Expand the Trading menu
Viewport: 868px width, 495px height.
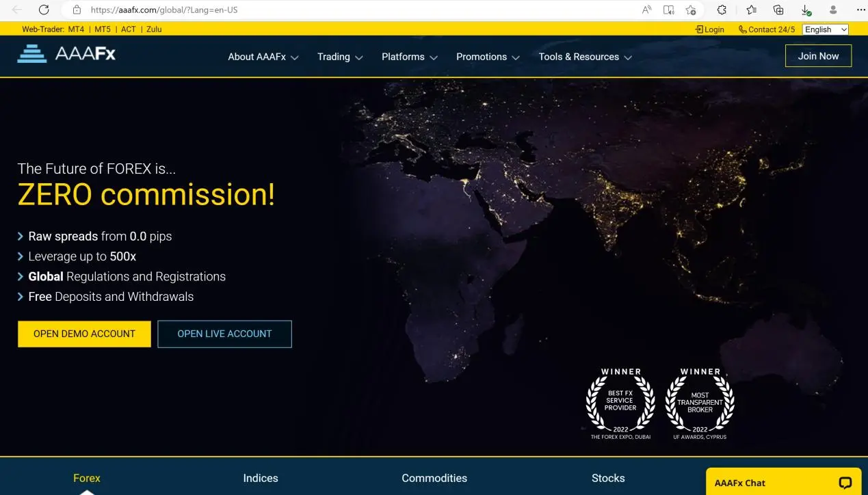(340, 57)
